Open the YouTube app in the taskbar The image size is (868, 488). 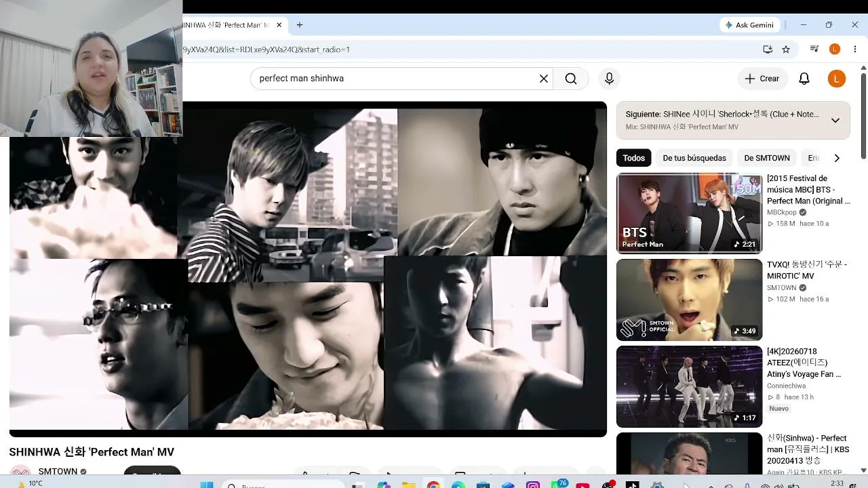point(583,485)
